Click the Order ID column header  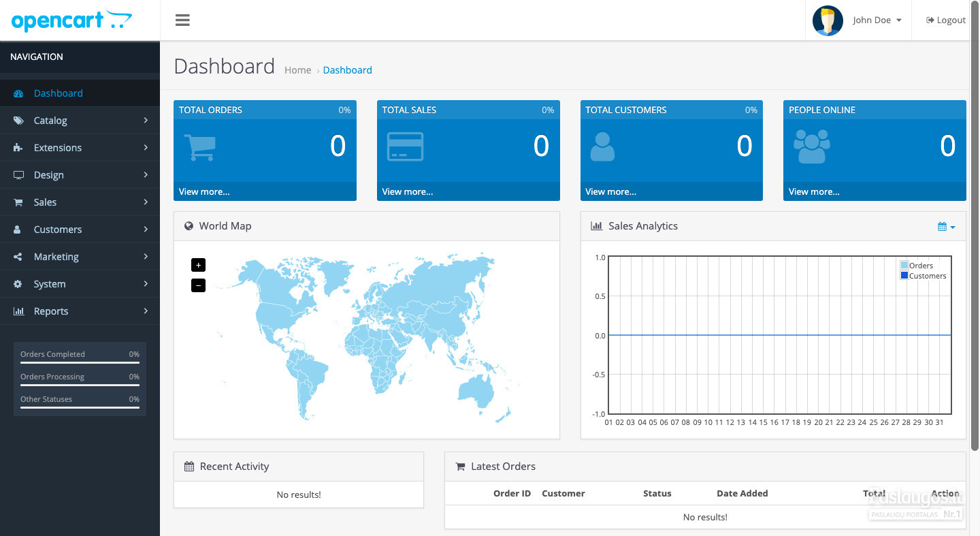click(x=512, y=493)
